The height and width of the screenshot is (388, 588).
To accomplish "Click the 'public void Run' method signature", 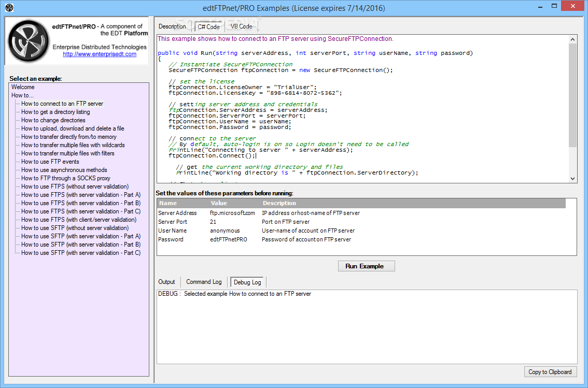I will tap(315, 53).
